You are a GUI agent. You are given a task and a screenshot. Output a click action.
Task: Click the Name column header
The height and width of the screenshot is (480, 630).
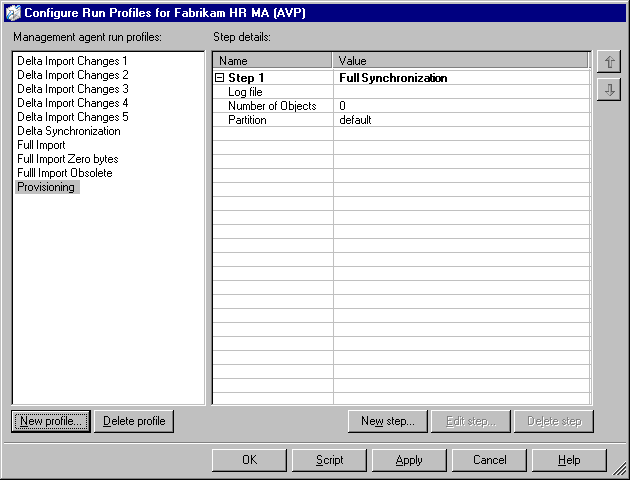pyautogui.click(x=272, y=61)
